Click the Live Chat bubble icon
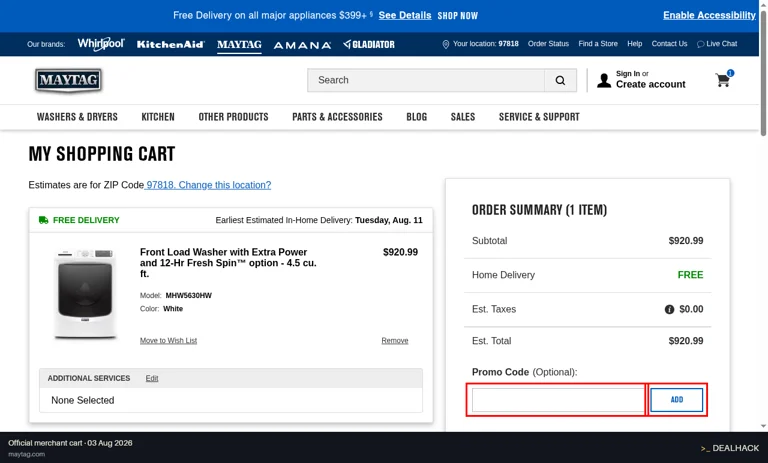The image size is (768, 463). 700,44
